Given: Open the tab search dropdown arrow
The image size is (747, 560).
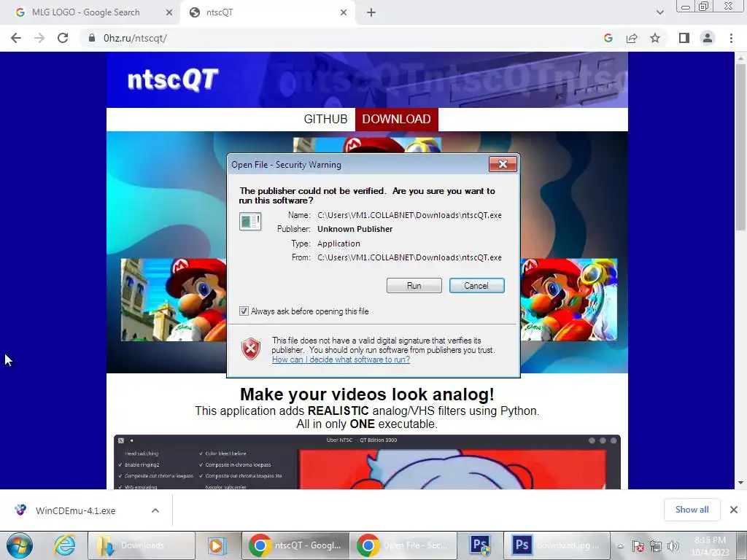Looking at the screenshot, I should point(659,12).
